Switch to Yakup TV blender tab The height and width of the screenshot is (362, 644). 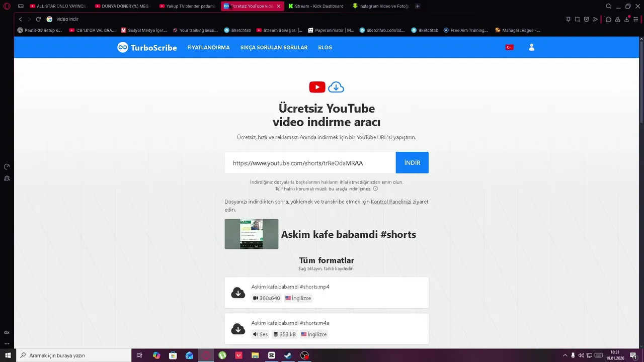(x=188, y=6)
